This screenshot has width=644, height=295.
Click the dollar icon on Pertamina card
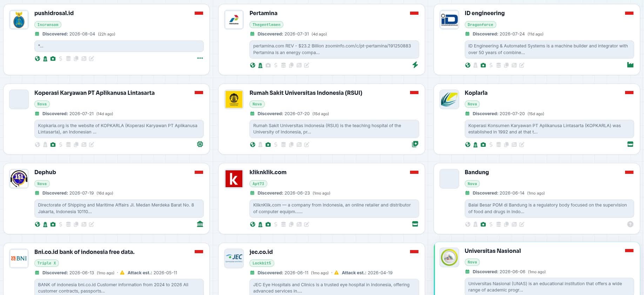(276, 65)
